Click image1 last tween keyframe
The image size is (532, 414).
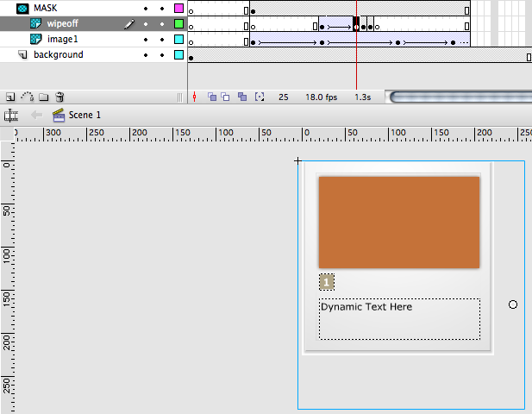click(x=454, y=43)
